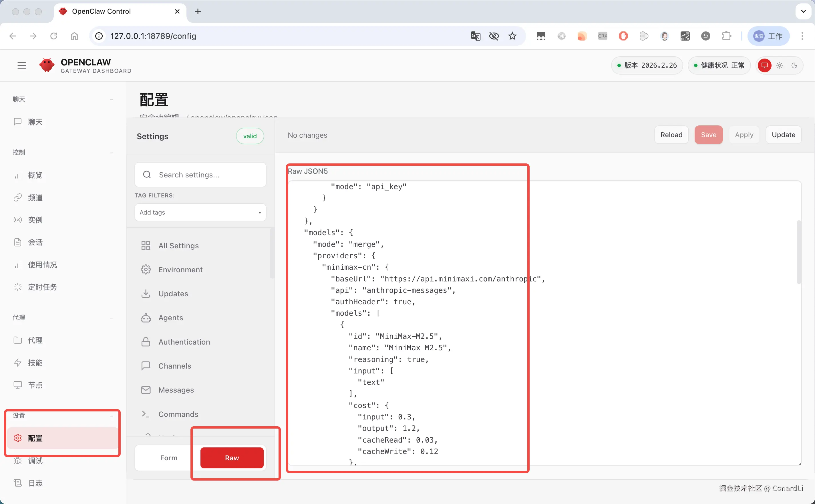Open the 技能 skills sidebar item
This screenshot has width=815, height=504.
[35, 363]
